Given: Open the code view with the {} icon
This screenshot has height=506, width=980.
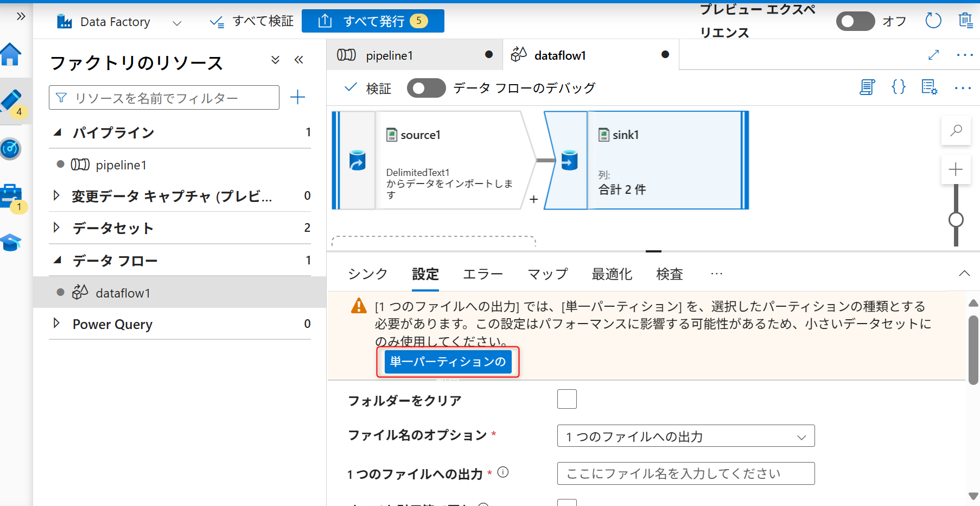Looking at the screenshot, I should tap(898, 87).
